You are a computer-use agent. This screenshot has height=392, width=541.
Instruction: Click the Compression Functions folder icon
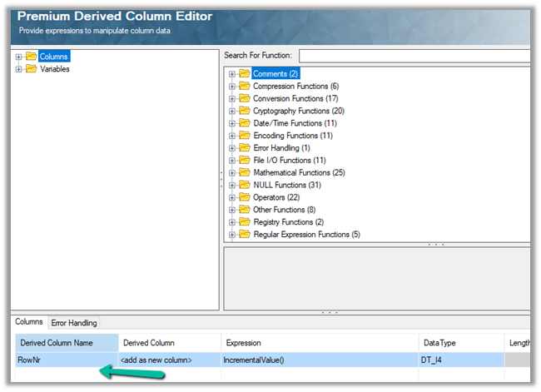245,87
